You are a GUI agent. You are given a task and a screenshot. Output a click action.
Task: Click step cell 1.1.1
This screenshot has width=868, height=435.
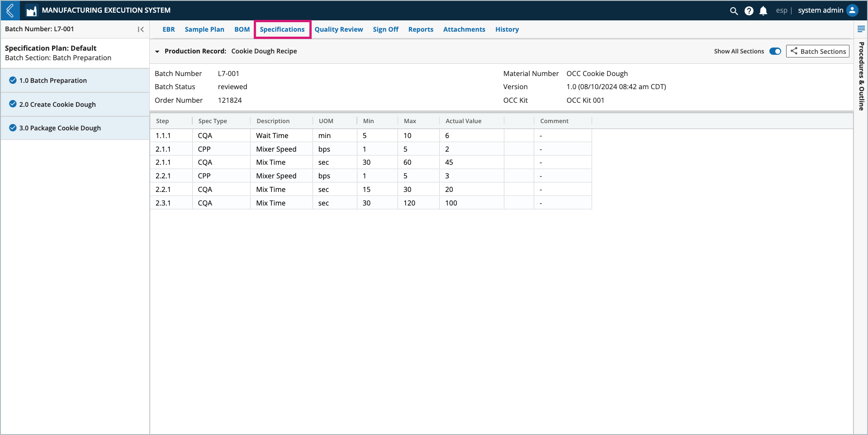click(x=171, y=136)
